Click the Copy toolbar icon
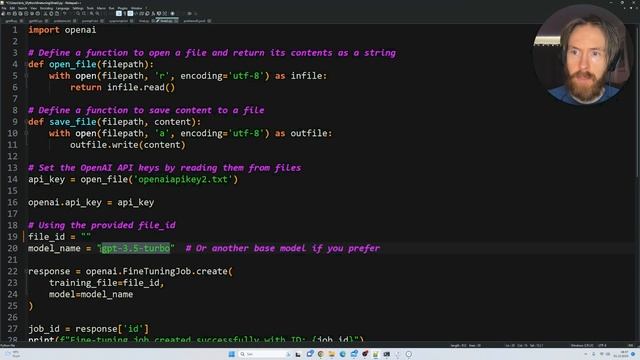This screenshot has width=640, height=360. click(x=51, y=13)
